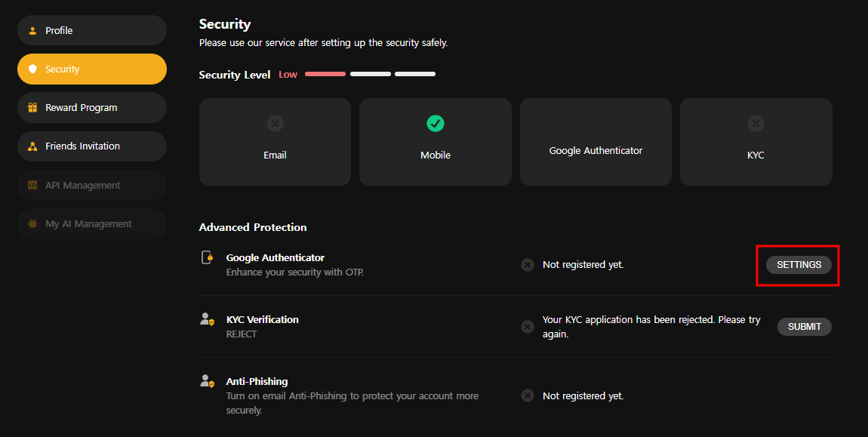The width and height of the screenshot is (868, 437).
Task: Go to Friends Invitation section
Action: [x=91, y=146]
